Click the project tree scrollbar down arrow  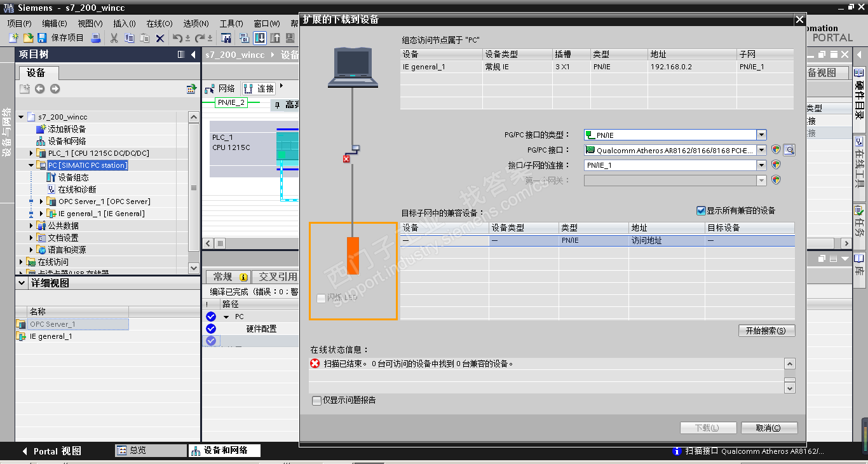point(194,269)
